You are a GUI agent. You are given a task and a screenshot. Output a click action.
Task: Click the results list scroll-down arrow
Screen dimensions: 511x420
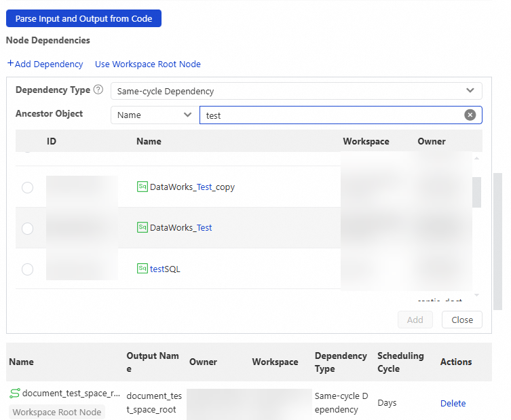click(x=477, y=295)
